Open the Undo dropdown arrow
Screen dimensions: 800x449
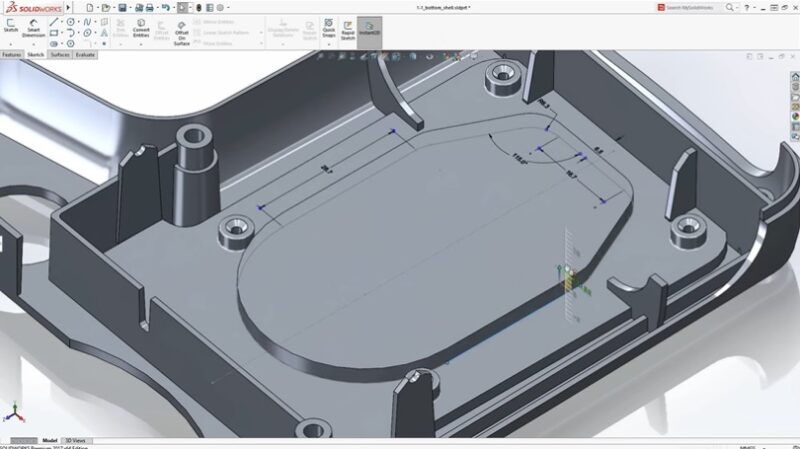(173, 8)
